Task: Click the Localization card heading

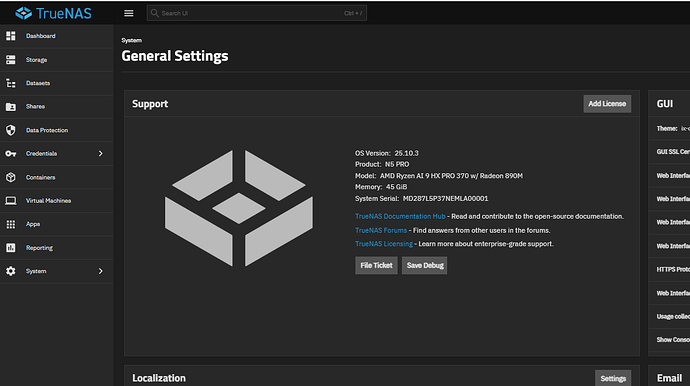Action: tap(159, 378)
